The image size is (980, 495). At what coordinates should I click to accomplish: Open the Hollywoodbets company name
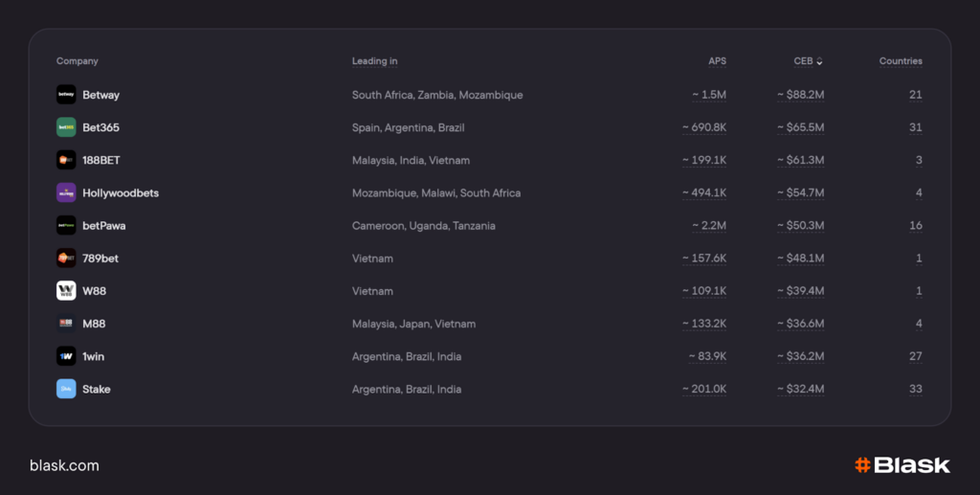tap(121, 192)
